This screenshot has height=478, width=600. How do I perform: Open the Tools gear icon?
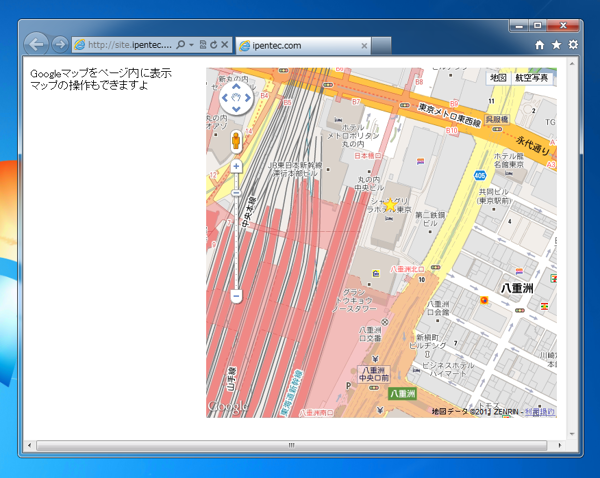(573, 45)
